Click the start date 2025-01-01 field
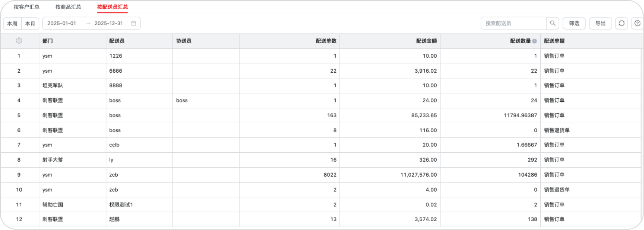The height and width of the screenshot is (230, 644). click(62, 23)
